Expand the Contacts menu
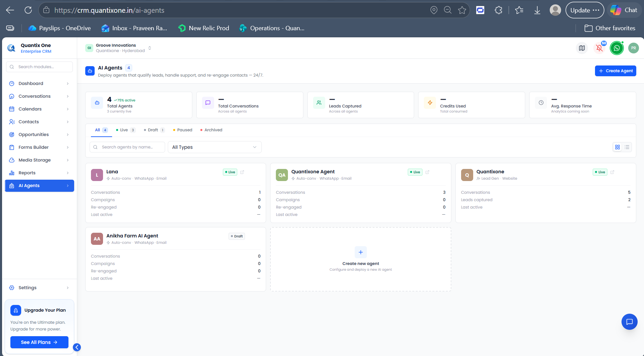644x356 pixels. click(x=40, y=122)
